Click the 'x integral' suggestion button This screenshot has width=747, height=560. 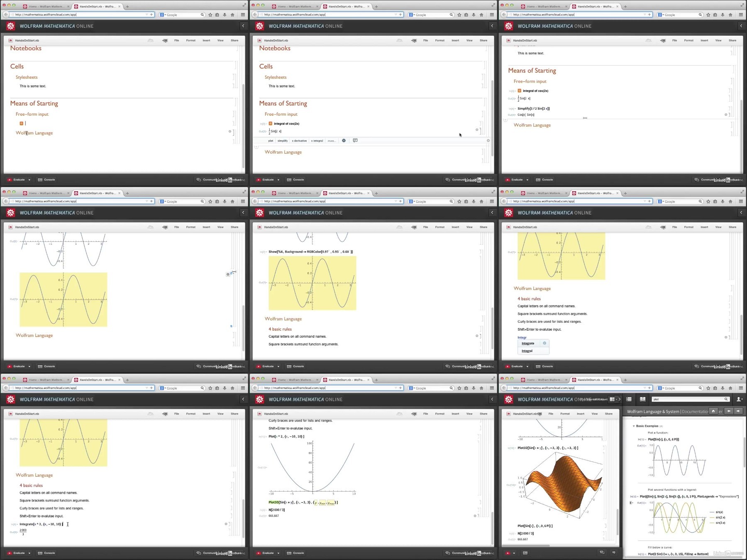(317, 141)
